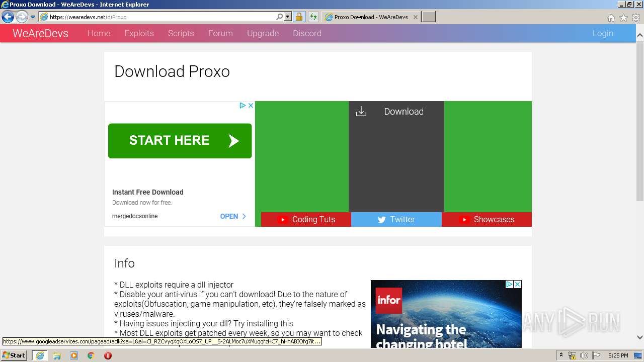
Task: Click the browser Home icon
Action: [611, 18]
